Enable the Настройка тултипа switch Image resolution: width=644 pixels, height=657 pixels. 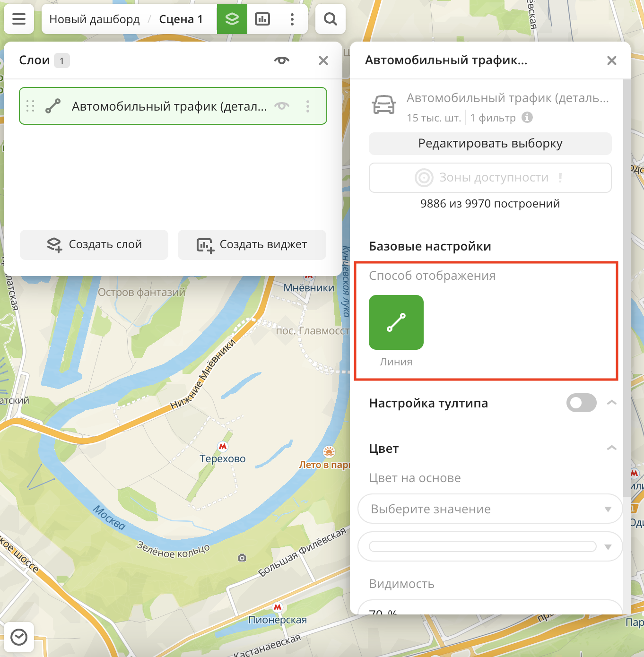[x=581, y=403]
